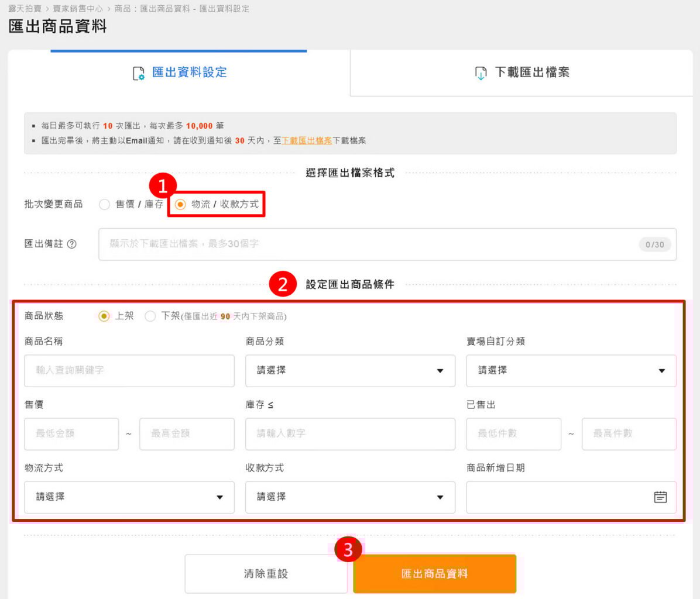Open the 收款方式 dropdown
700x599 pixels.
(350, 497)
